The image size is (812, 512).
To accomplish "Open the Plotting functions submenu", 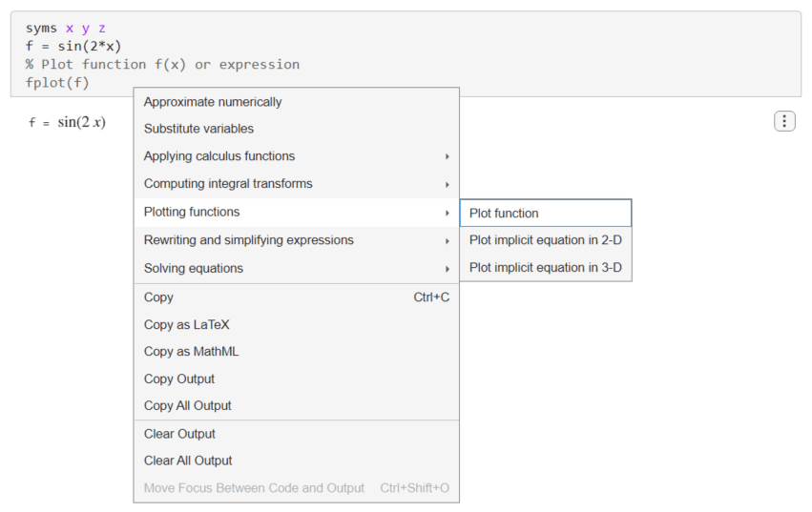I will coord(192,212).
